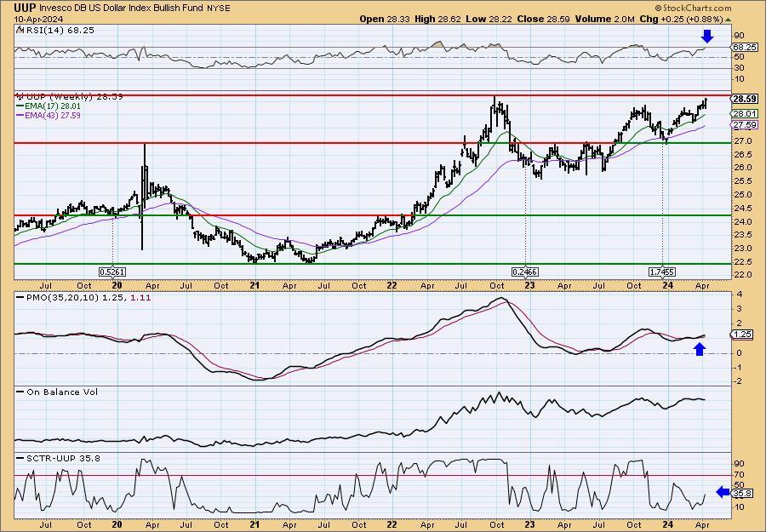Click the 28.01 EMA tag on right axis

[745, 114]
